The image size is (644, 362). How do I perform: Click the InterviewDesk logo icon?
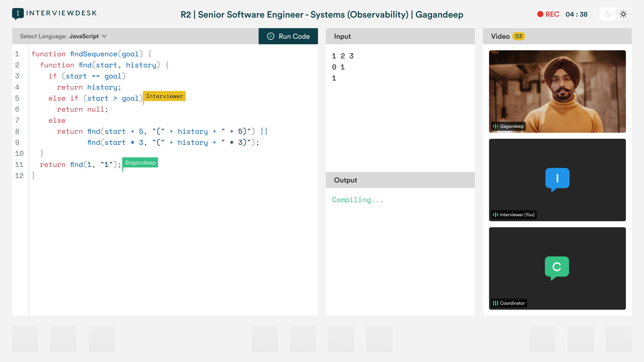point(17,13)
